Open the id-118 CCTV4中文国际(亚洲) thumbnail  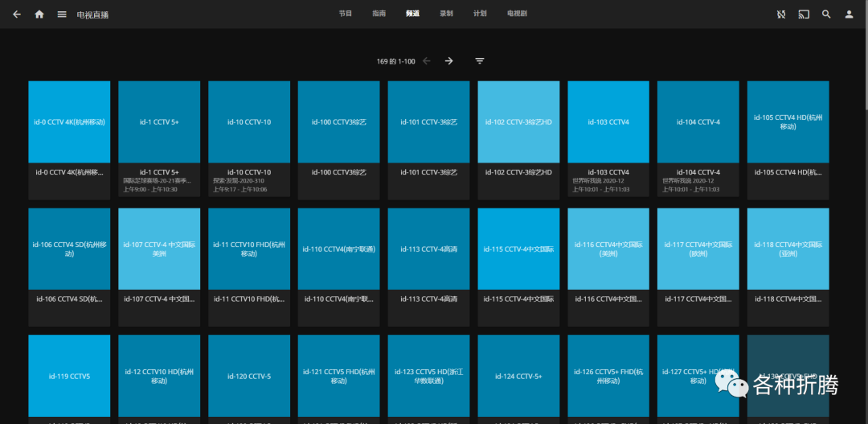coord(788,249)
